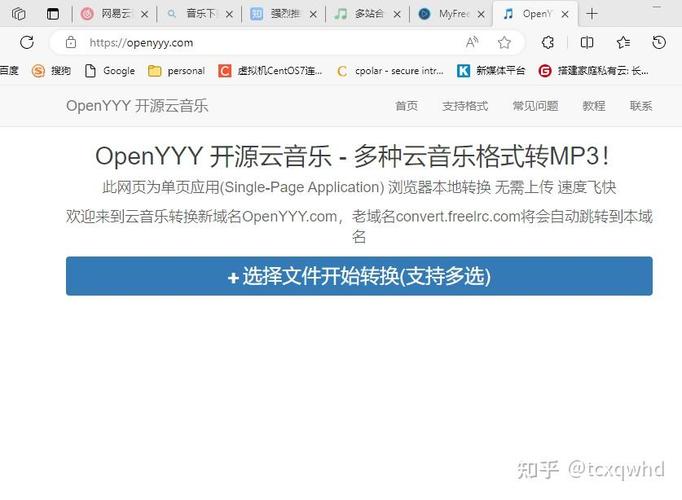Open the Read aloud icon in the address bar
This screenshot has height=500, width=682.
[x=472, y=42]
